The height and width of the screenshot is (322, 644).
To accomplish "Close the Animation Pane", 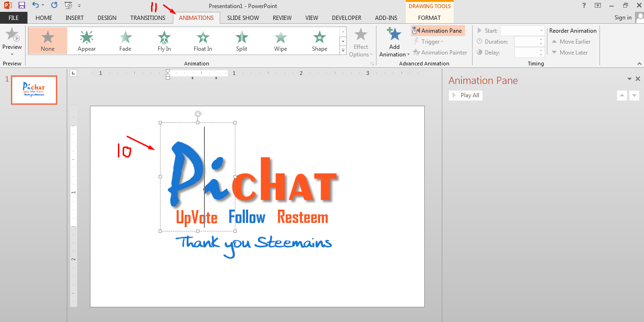I will (x=638, y=79).
